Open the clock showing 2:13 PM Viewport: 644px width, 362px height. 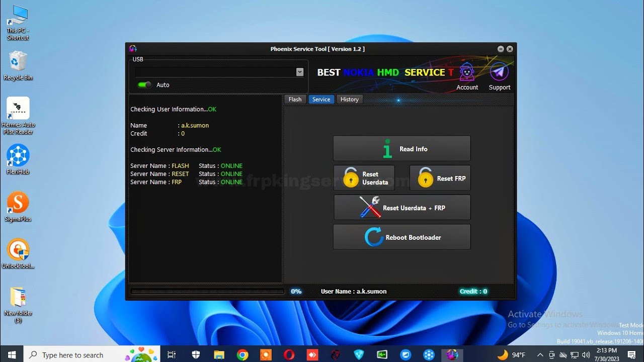[x=606, y=355]
